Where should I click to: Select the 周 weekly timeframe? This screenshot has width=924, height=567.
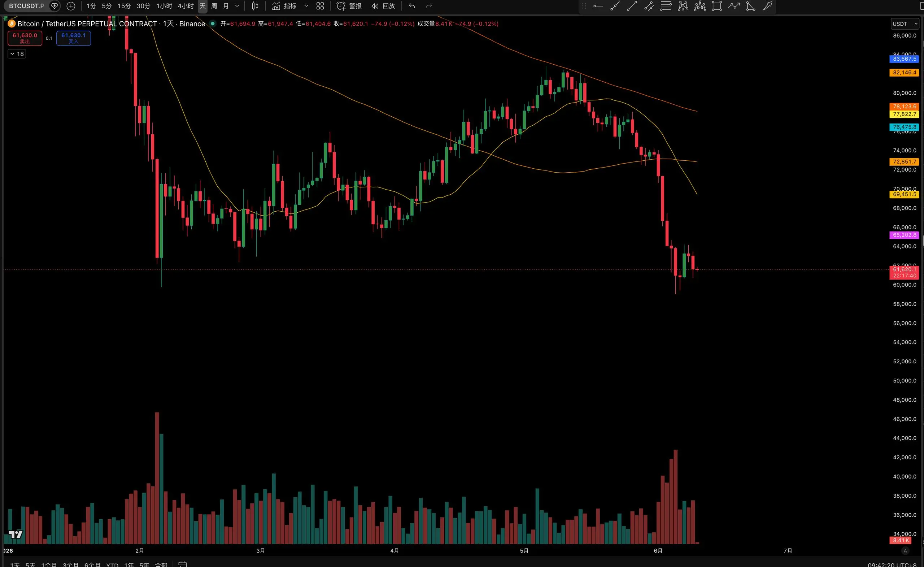pyautogui.click(x=214, y=6)
